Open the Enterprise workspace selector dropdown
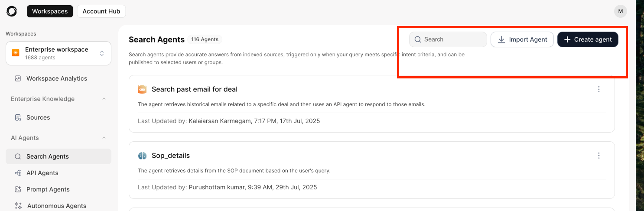Screen dimensions: 644x211 coord(59,53)
